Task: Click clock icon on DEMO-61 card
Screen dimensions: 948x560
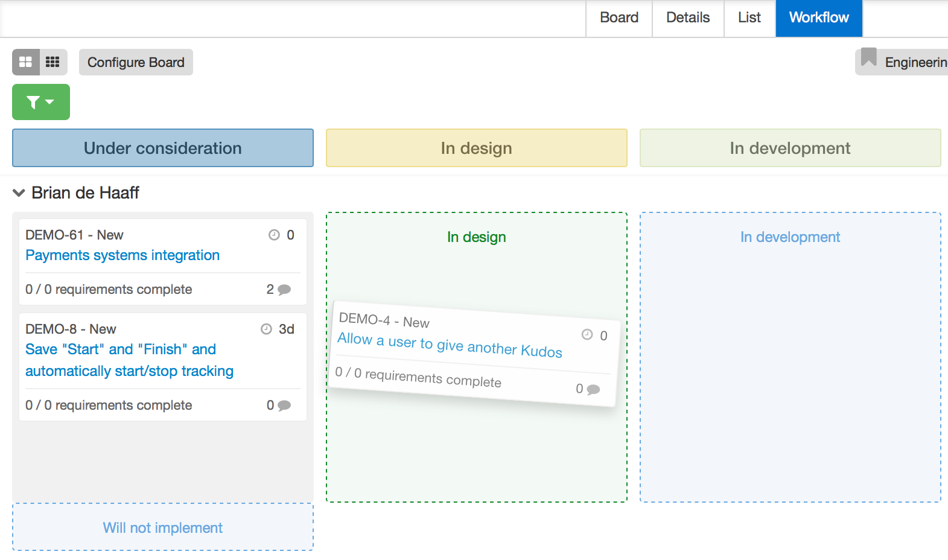Action: pyautogui.click(x=274, y=235)
